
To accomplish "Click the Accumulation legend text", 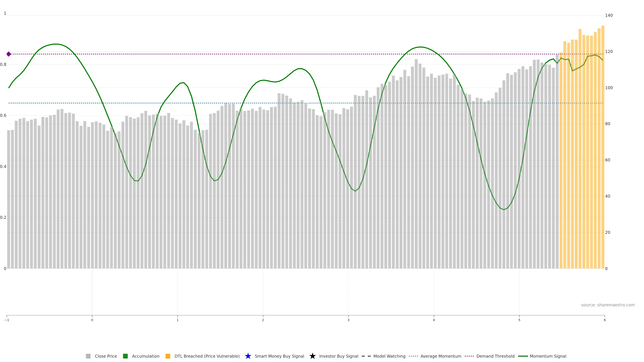I will pyautogui.click(x=146, y=356).
